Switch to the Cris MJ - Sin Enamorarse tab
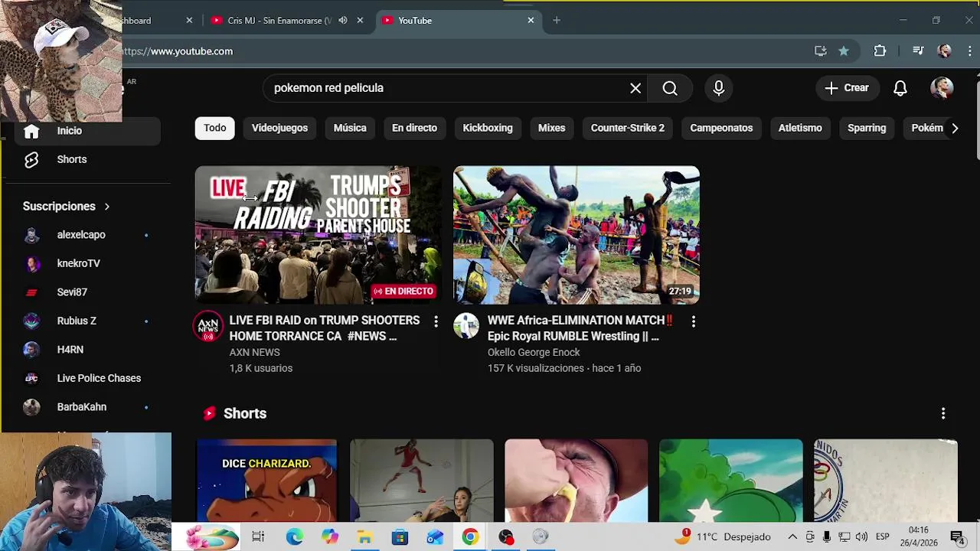980x551 pixels. [279, 21]
